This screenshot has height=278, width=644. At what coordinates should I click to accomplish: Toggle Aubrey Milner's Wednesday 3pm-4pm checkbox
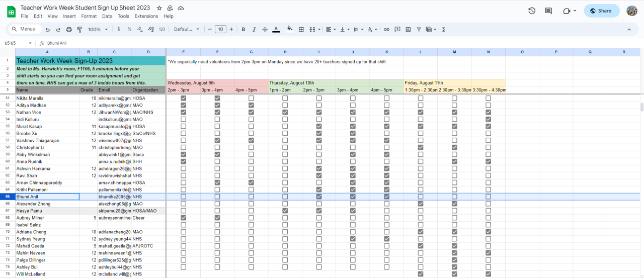(x=217, y=218)
